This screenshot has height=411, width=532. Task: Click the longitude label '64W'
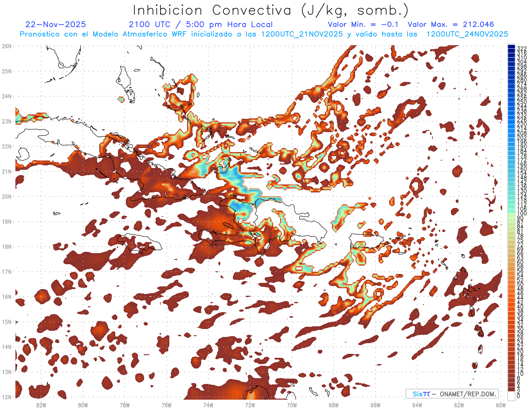coord(417,405)
